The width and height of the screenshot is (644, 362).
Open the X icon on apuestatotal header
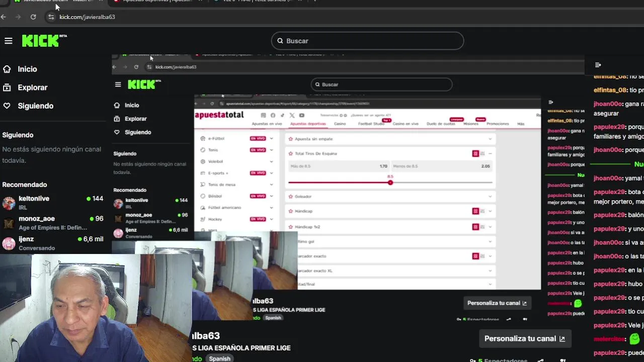pos(292,115)
